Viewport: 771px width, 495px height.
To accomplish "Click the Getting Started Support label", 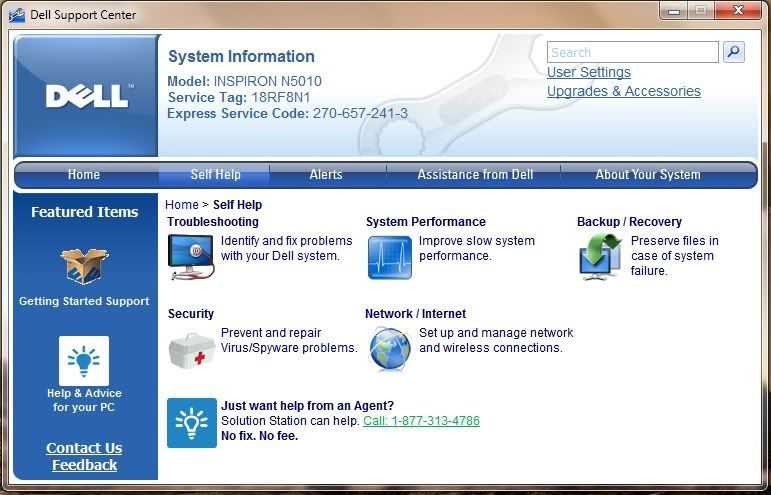I will coord(84,301).
